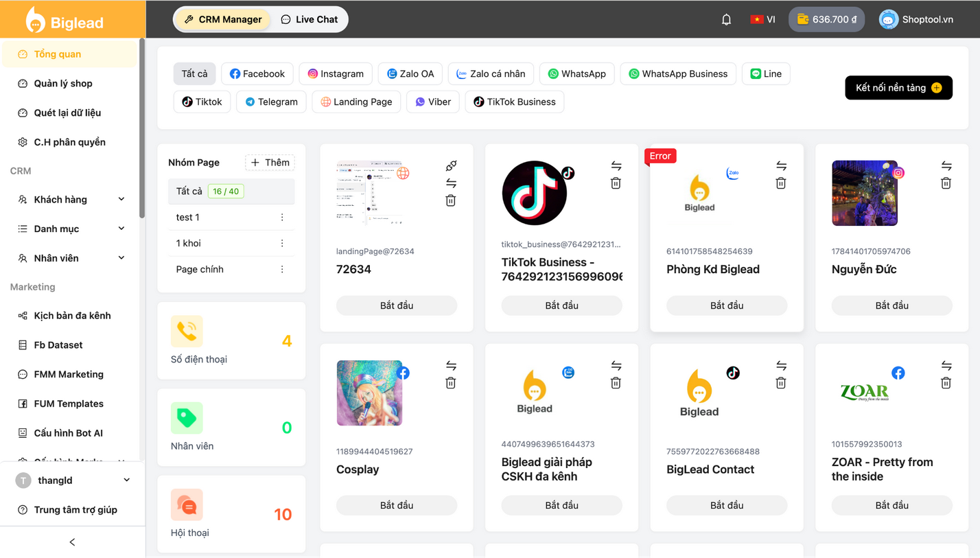Expand the Khách hàng menu

point(69,200)
